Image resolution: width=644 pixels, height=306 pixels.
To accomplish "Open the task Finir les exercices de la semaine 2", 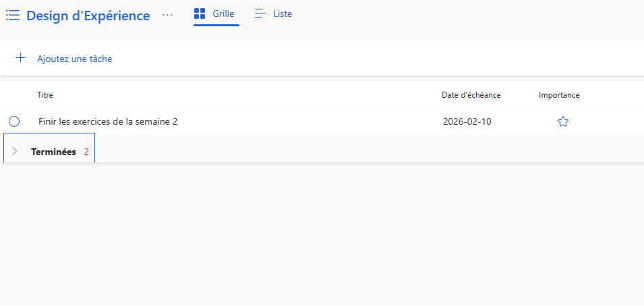I will (x=108, y=121).
